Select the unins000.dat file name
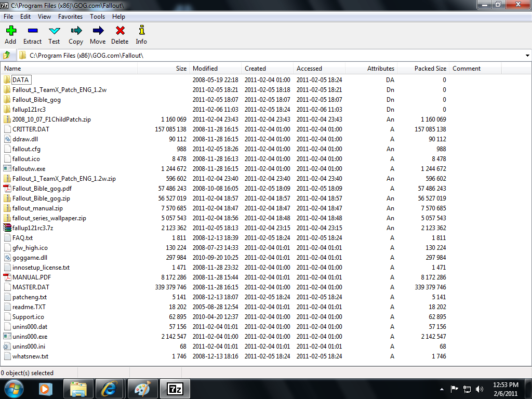The width and height of the screenshot is (532, 399). [30, 326]
